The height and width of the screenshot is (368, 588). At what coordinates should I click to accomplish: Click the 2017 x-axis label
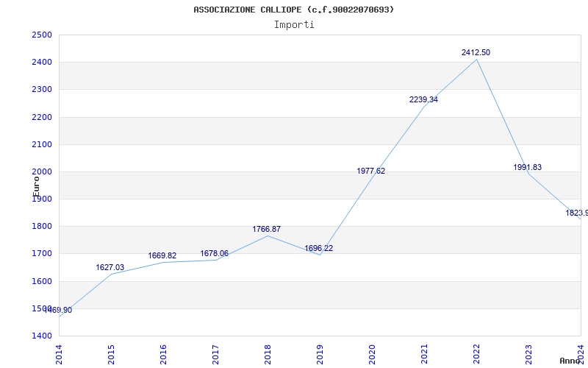click(x=215, y=355)
